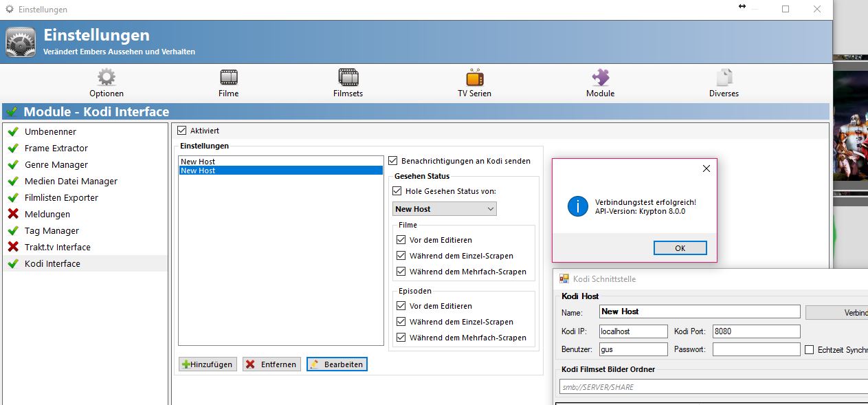Viewport: 868px width, 405px height.
Task: Click the green check next to Frame Extractor
Action: (13, 148)
